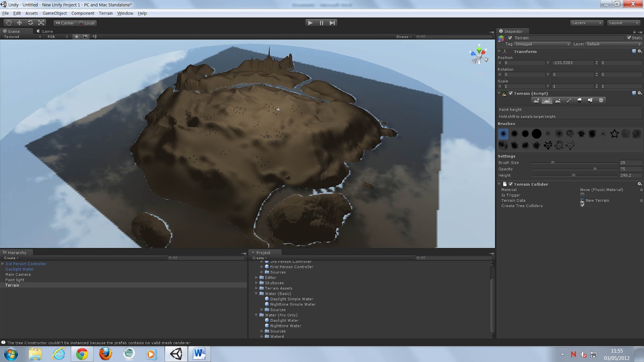Select the Place Trees tool
The height and width of the screenshot is (362, 644).
point(580,100)
